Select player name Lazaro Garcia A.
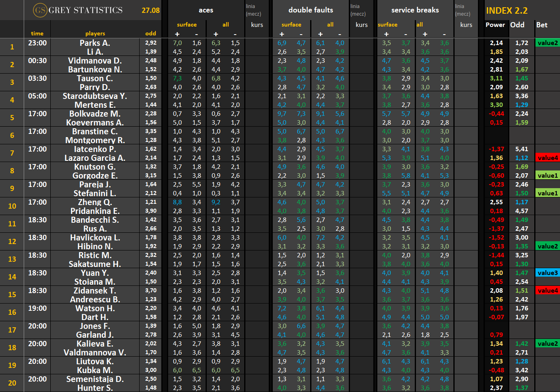 tap(95, 158)
